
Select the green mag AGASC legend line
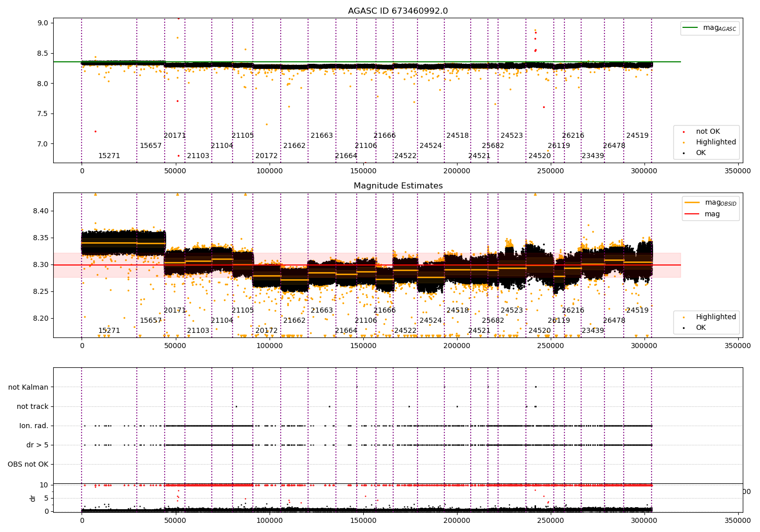(x=690, y=28)
